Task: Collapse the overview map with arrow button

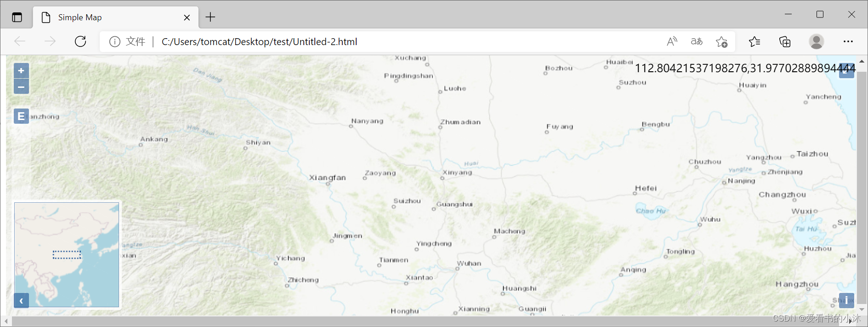Action: tap(21, 301)
